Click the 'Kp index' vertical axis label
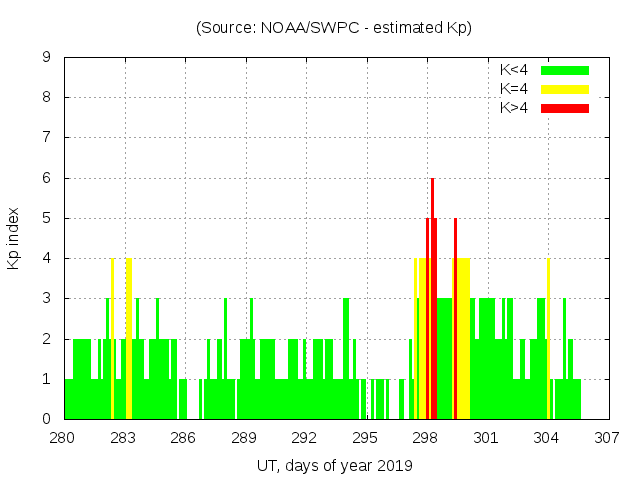Viewport: 640px width, 480px height. [x=14, y=238]
